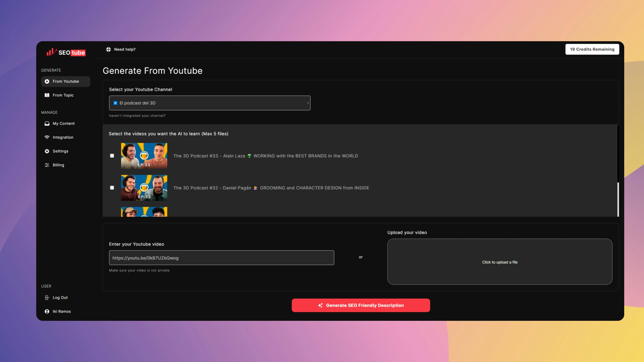Click the Log Out door icon
Screen dimensions: 644x362
[x=47, y=297]
